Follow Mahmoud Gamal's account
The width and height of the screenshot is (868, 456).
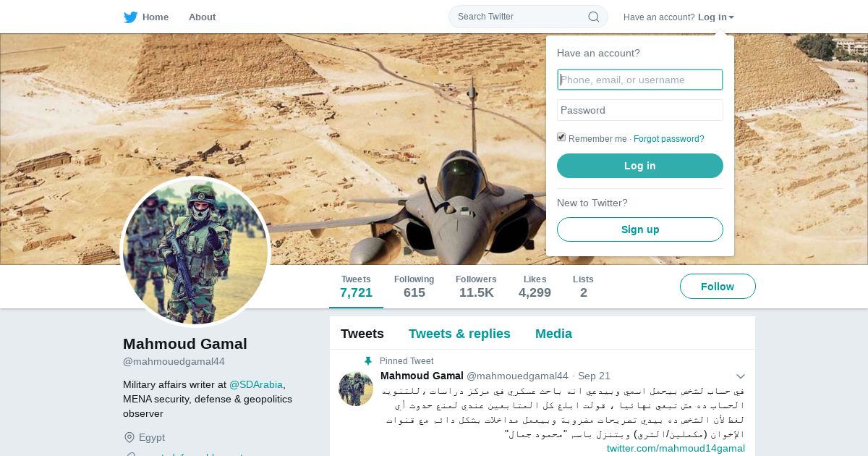tap(718, 287)
